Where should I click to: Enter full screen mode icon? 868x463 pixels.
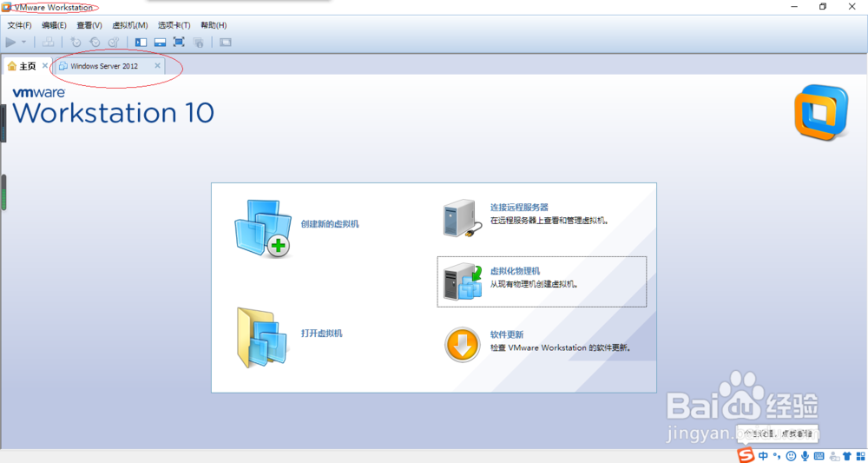tap(179, 42)
